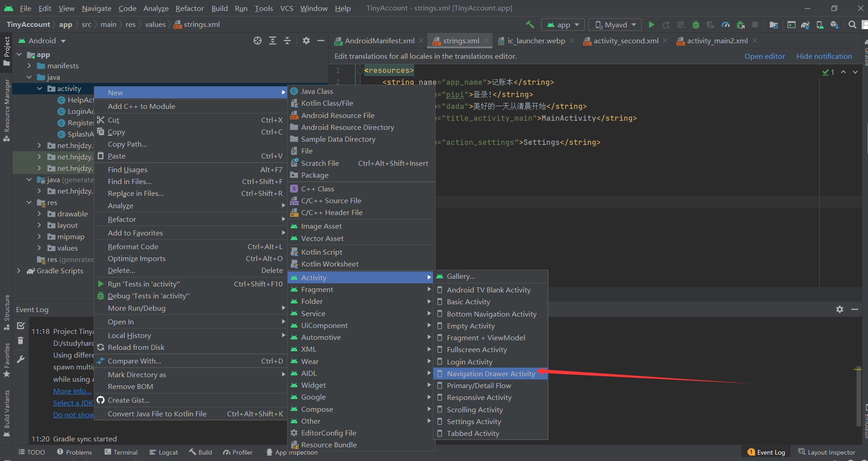The width and height of the screenshot is (868, 461).
Task: Open the Myavd device dropdown
Action: [x=615, y=25]
